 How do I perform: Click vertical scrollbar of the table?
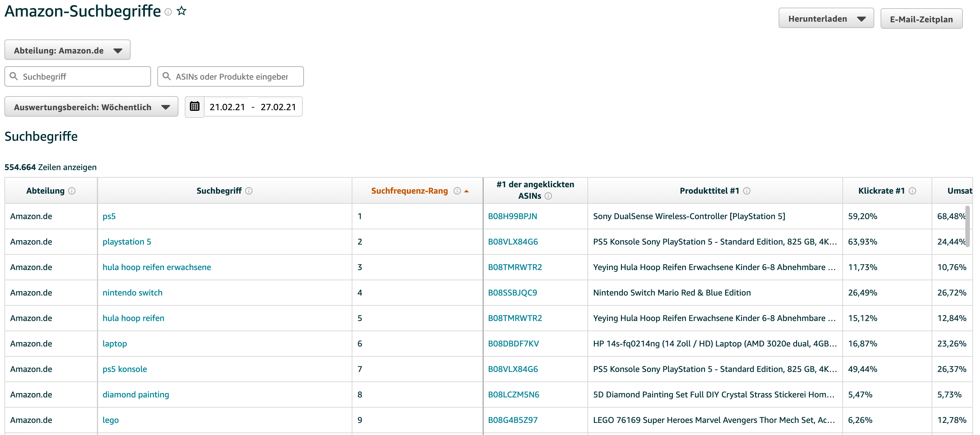pos(968,227)
